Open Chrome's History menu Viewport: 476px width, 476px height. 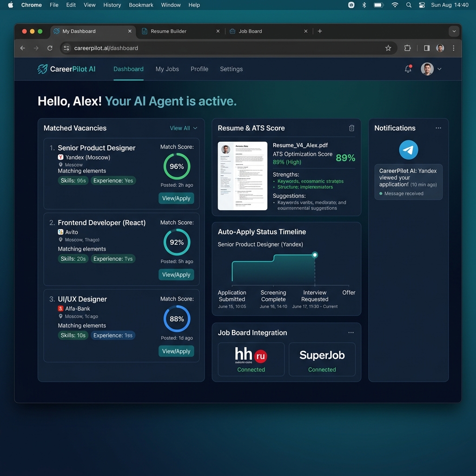coord(112,5)
